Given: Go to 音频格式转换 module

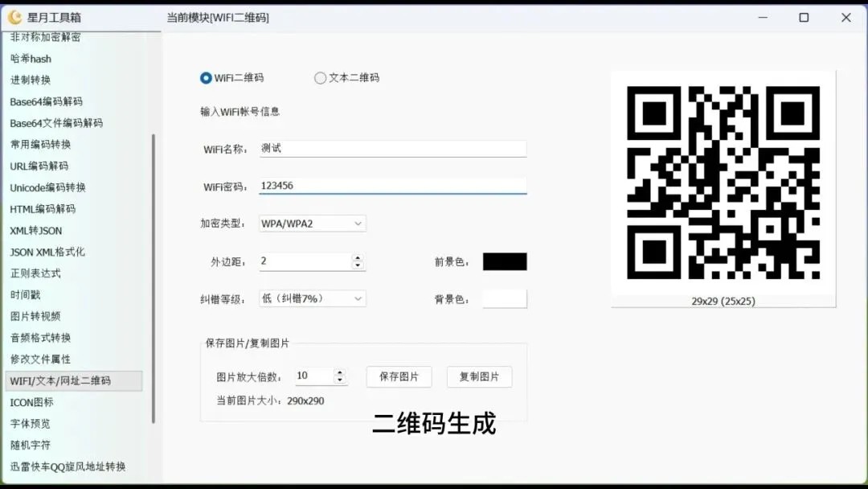Looking at the screenshot, I should click(40, 338).
